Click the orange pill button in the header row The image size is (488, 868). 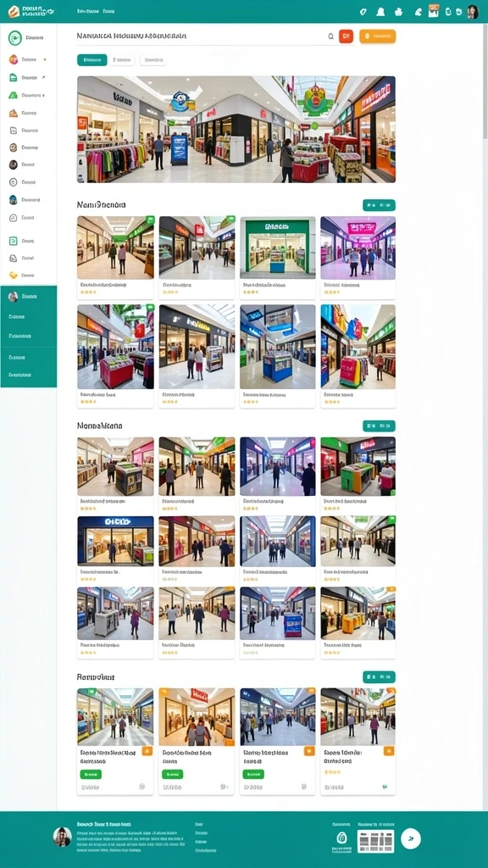pos(377,36)
